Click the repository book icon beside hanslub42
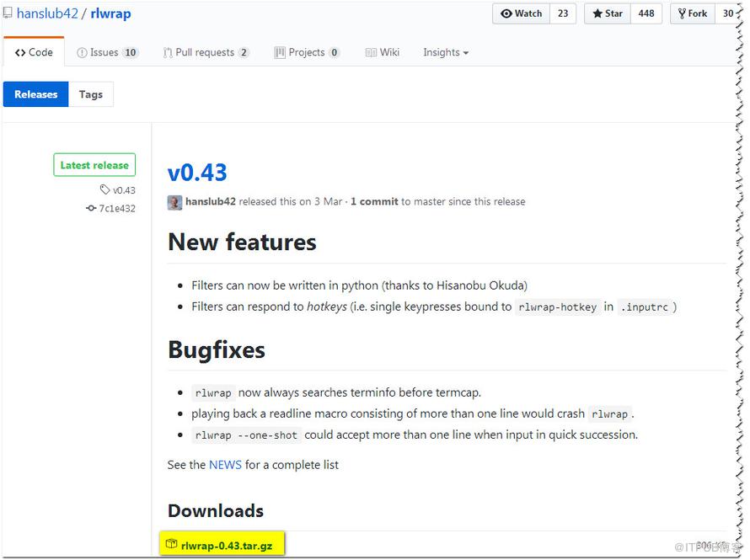 point(8,13)
